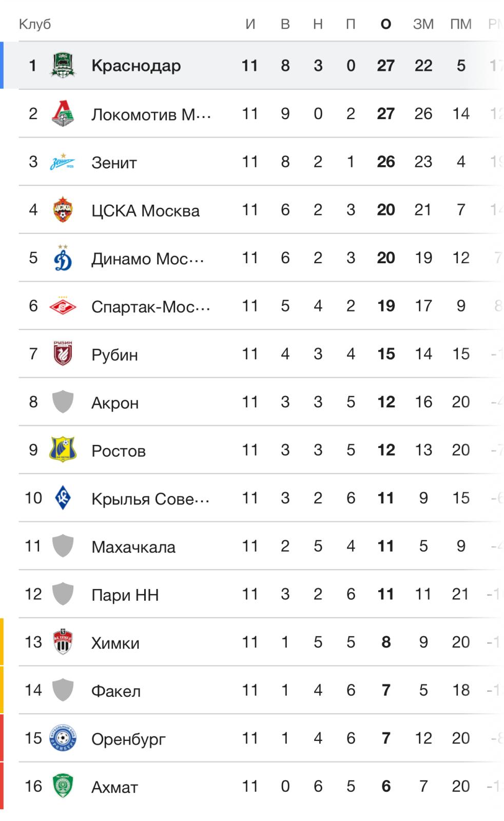The height and width of the screenshot is (821, 504).
Task: Click the Факел team name
Action: coord(116,691)
